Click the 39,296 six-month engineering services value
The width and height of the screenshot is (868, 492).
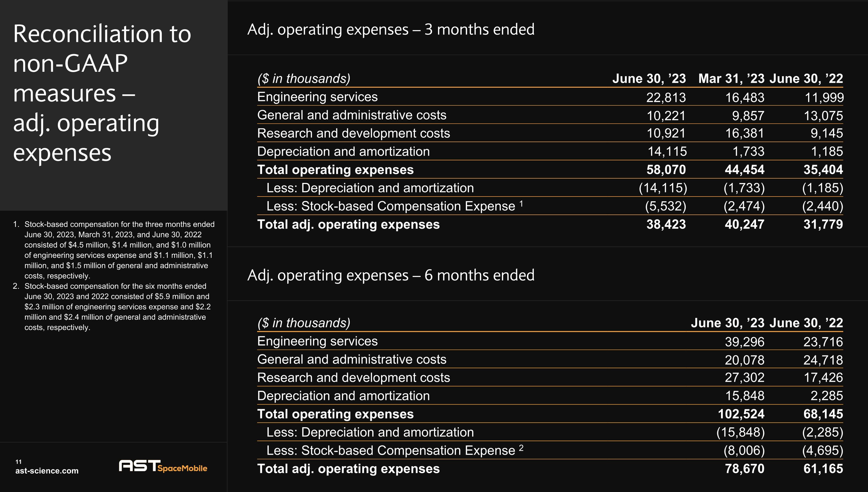pos(744,342)
